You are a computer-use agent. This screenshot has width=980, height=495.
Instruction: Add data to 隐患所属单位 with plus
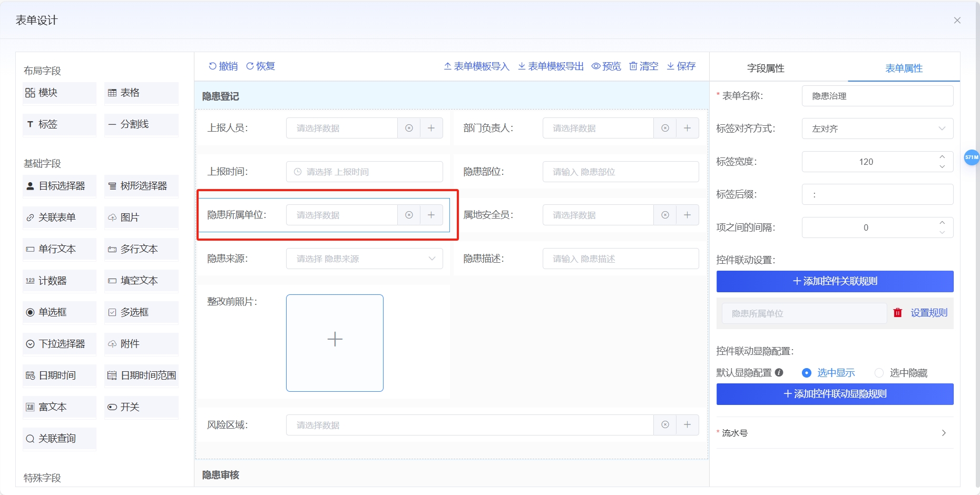[432, 215]
